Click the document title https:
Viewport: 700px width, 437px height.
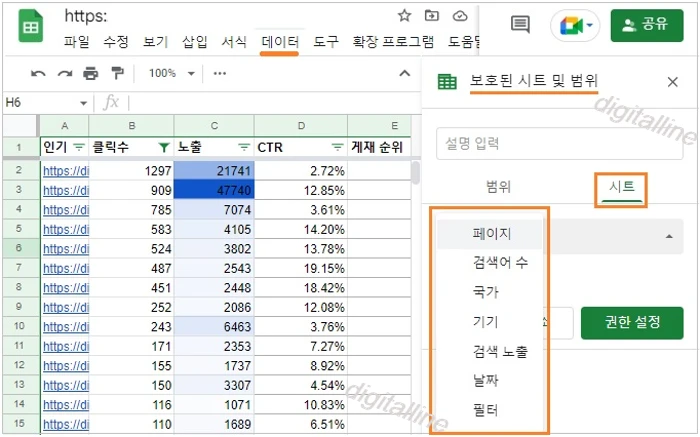(x=86, y=17)
